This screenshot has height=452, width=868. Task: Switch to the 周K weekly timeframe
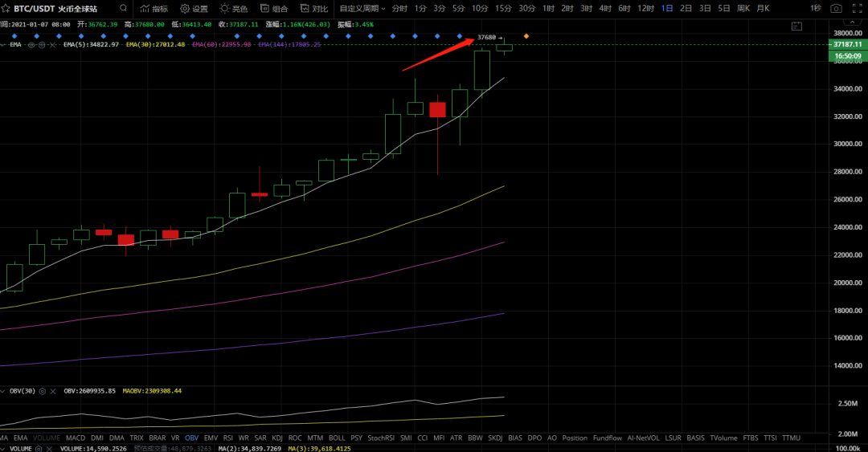(743, 9)
